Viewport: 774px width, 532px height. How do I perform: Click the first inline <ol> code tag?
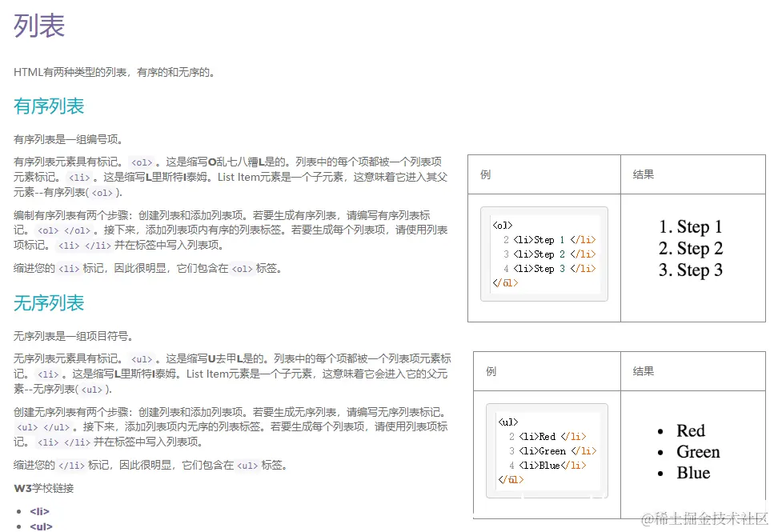click(x=140, y=162)
